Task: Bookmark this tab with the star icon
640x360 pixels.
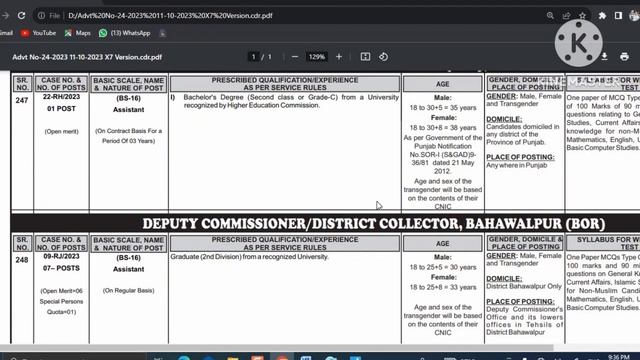Action: (x=582, y=16)
